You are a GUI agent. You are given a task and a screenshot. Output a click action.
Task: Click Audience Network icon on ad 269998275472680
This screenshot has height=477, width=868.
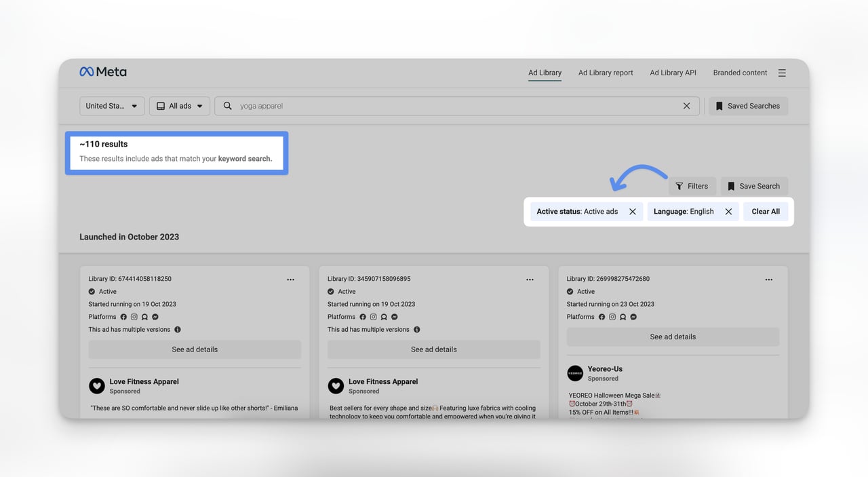click(623, 317)
